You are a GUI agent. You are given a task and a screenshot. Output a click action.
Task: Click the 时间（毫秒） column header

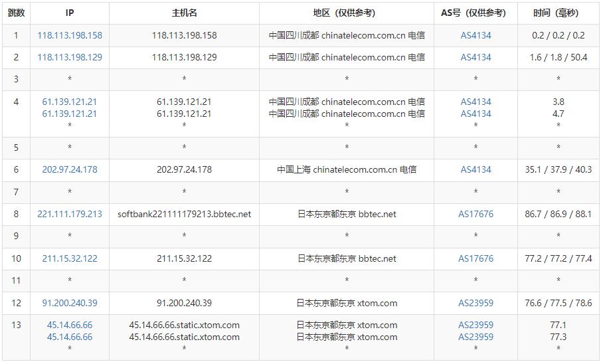point(558,13)
